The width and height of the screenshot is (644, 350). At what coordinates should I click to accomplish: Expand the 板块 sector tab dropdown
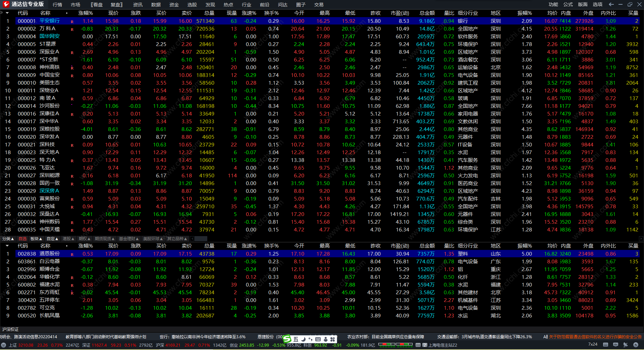36,239
